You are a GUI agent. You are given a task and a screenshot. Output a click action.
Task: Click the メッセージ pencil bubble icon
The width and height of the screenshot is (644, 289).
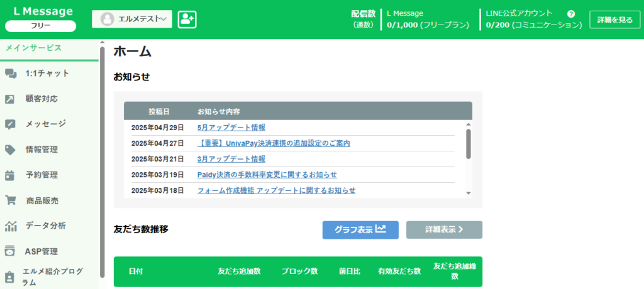click(x=10, y=125)
